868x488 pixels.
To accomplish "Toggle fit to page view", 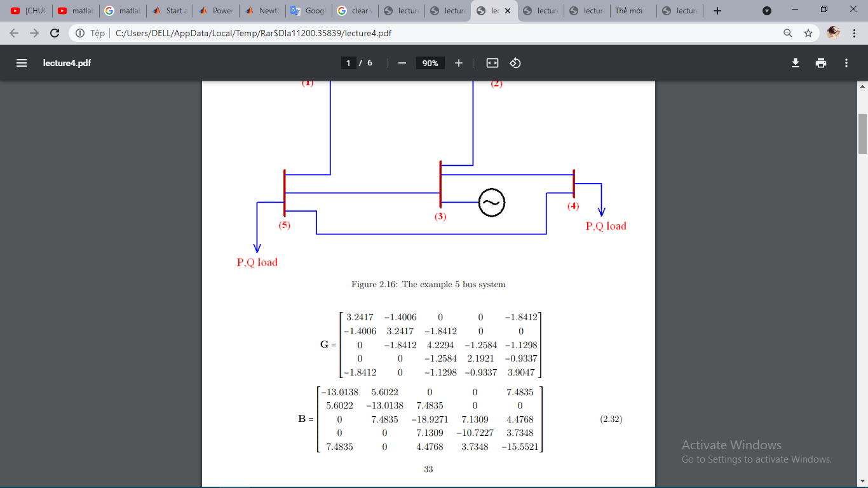I will pos(492,63).
